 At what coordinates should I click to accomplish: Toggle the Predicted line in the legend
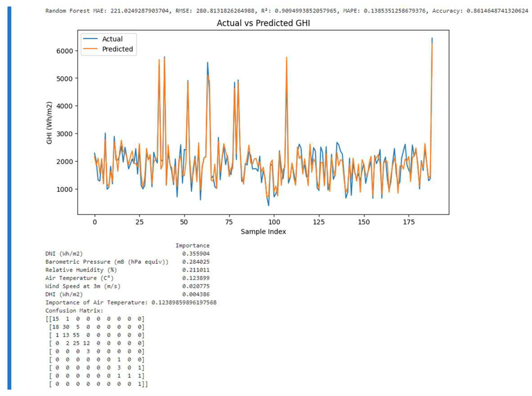[x=118, y=49]
